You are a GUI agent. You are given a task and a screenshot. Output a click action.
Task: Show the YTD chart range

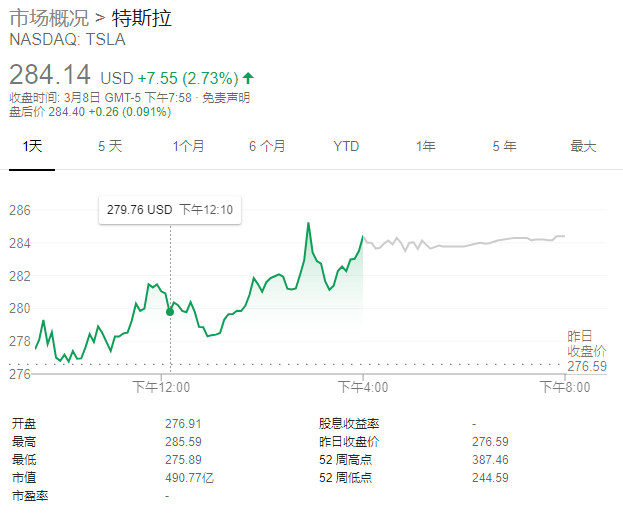coord(346,146)
